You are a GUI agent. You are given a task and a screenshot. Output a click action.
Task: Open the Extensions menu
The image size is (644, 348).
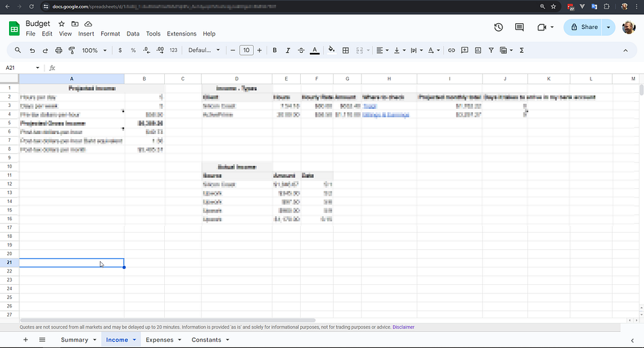click(x=182, y=34)
